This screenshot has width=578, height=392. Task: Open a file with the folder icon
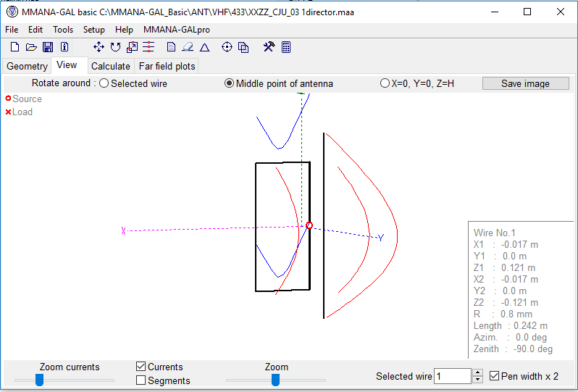(x=31, y=47)
